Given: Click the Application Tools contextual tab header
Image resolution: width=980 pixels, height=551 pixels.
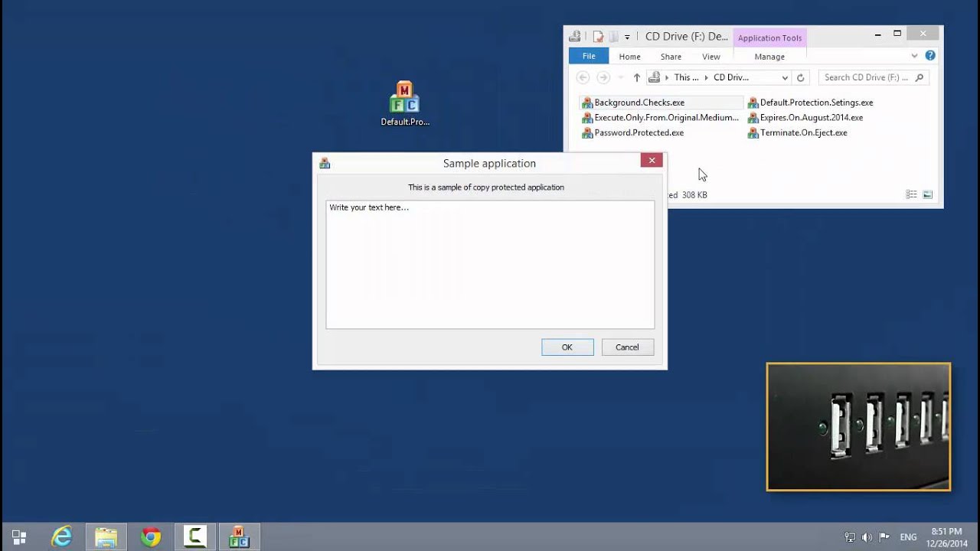Looking at the screenshot, I should (769, 38).
